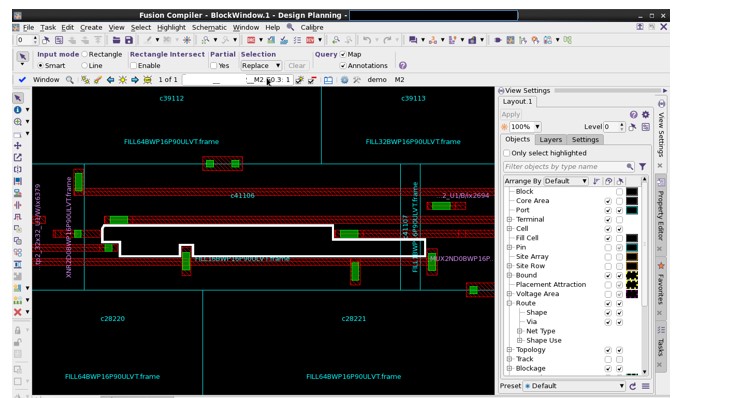Click the blue checkmark icon beside Window
Image resolution: width=729 pixels, height=398 pixels.
coord(22,80)
